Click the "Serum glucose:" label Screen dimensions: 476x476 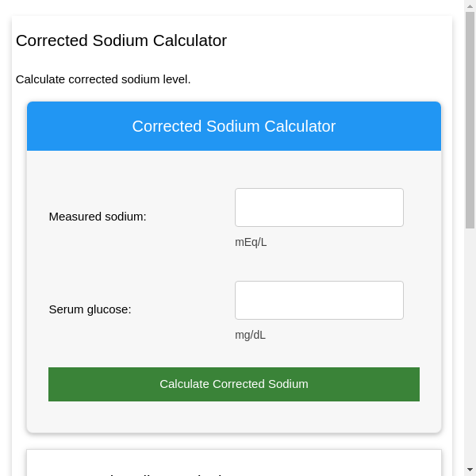[x=90, y=309]
